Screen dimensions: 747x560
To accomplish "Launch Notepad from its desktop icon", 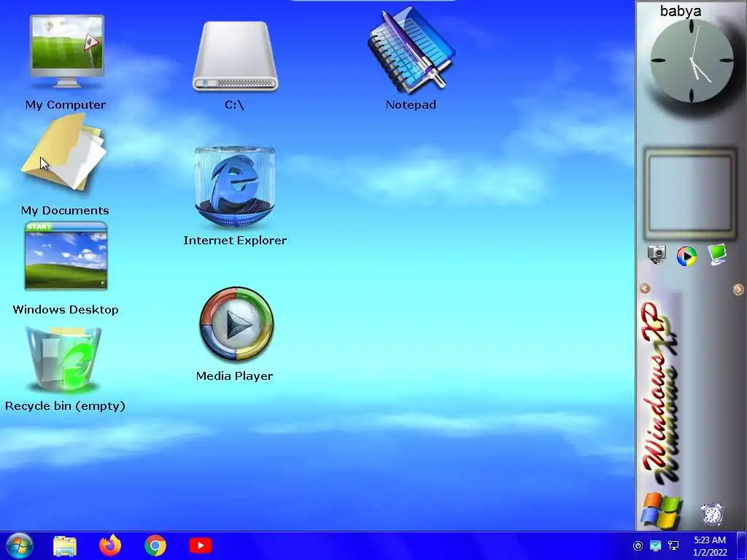I will tap(411, 50).
